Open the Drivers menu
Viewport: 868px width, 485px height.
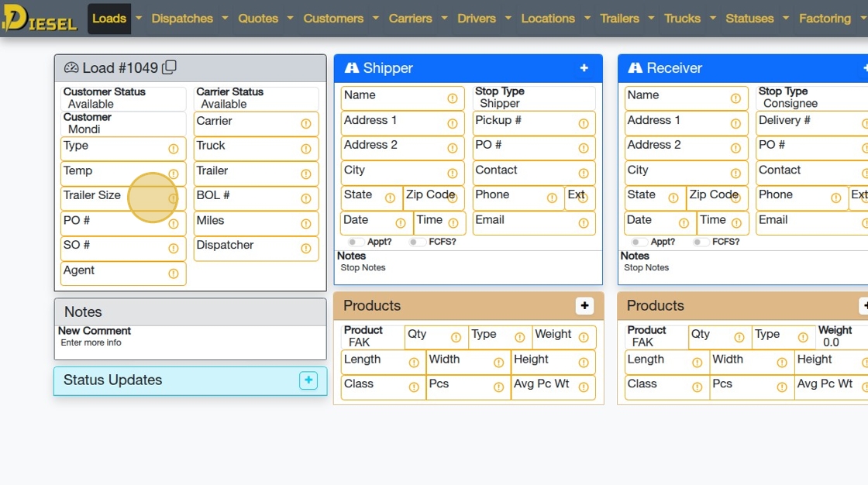click(x=477, y=19)
